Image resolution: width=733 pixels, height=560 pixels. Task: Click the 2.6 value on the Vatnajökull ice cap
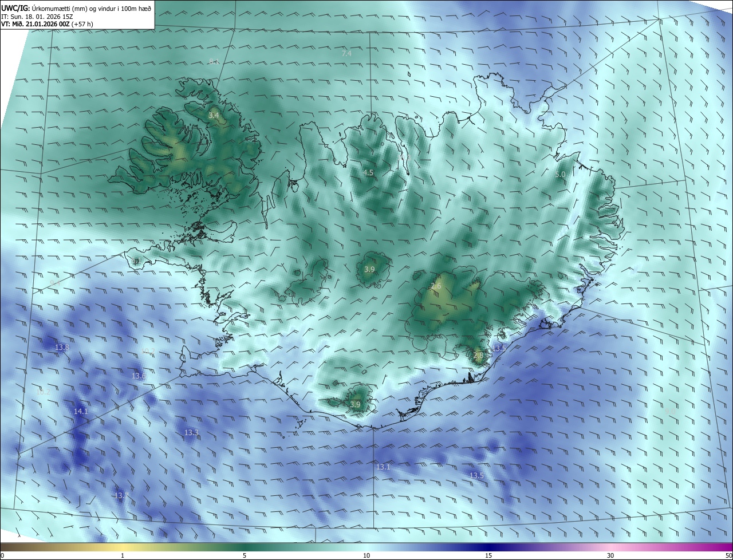coord(436,286)
